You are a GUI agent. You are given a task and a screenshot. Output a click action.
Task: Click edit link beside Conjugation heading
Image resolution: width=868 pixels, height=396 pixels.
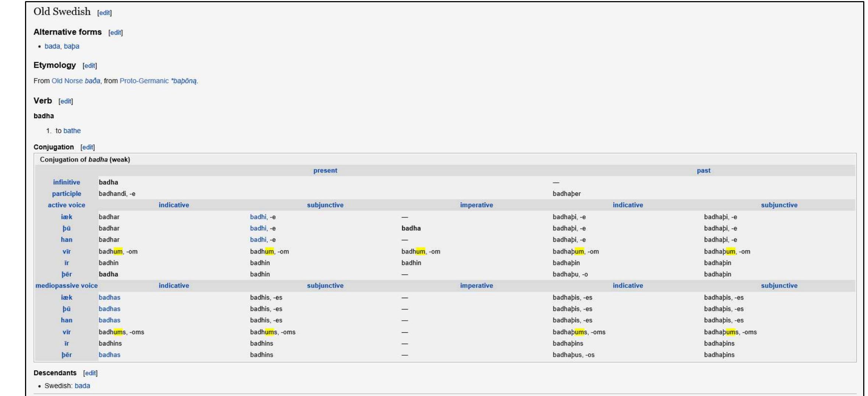[x=87, y=147]
